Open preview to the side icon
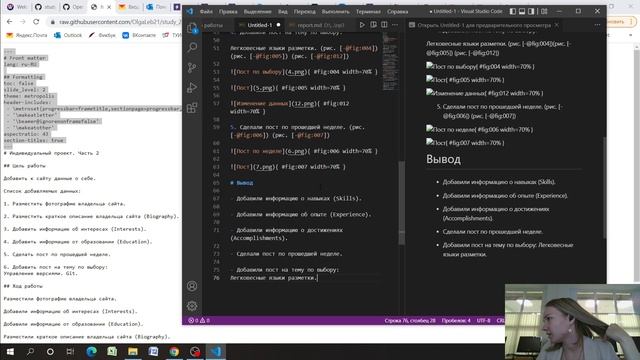The width and height of the screenshot is (640, 360). click(x=373, y=25)
